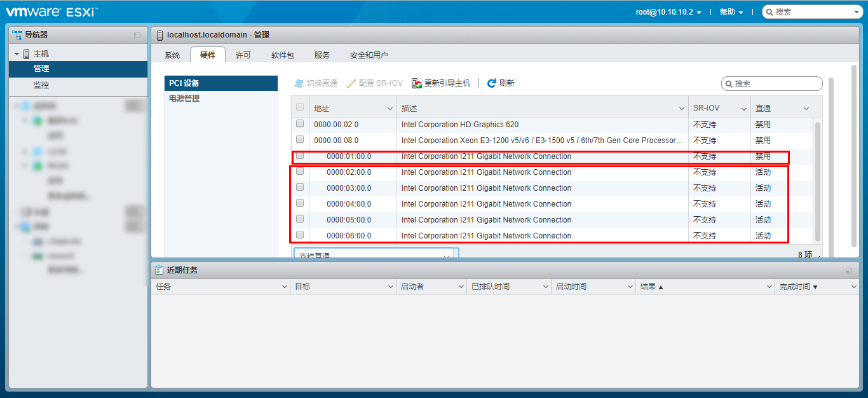This screenshot has width=868, height=398.
Task: Check the row for 0000:00:02.0 HD Graphics 620
Action: tap(300, 123)
